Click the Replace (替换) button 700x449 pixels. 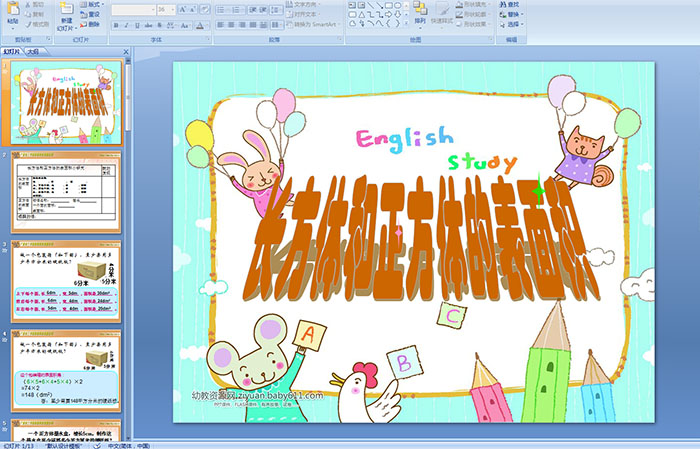point(511,14)
